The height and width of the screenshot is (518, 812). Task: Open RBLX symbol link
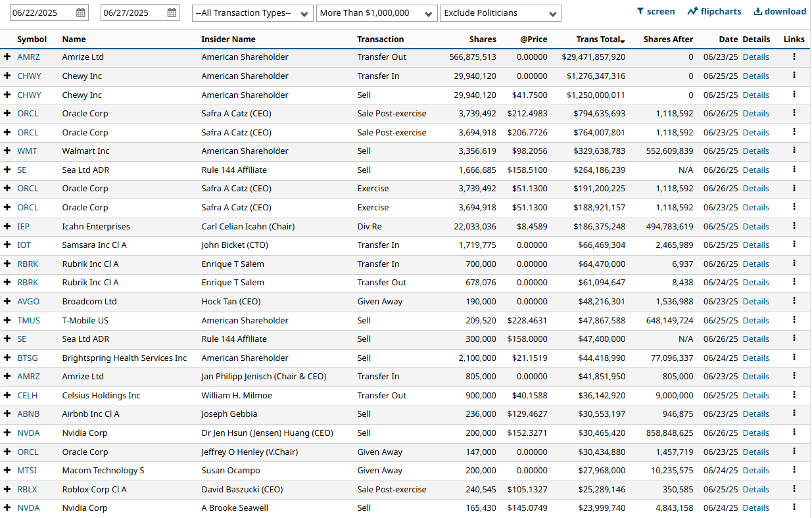pos(27,489)
